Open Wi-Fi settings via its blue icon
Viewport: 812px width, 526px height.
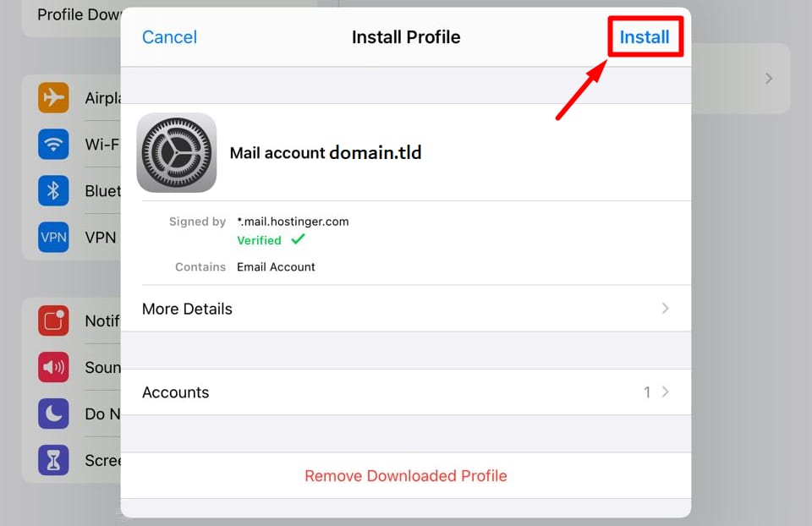(x=53, y=144)
